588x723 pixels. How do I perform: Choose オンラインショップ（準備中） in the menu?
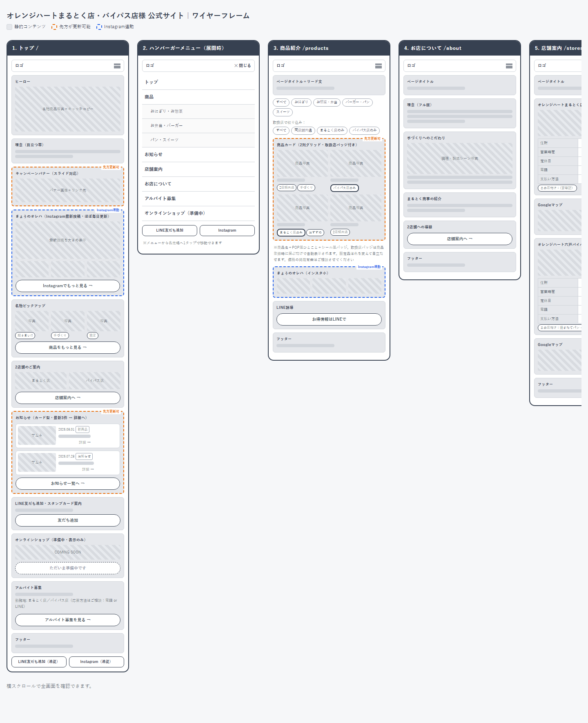198,214
